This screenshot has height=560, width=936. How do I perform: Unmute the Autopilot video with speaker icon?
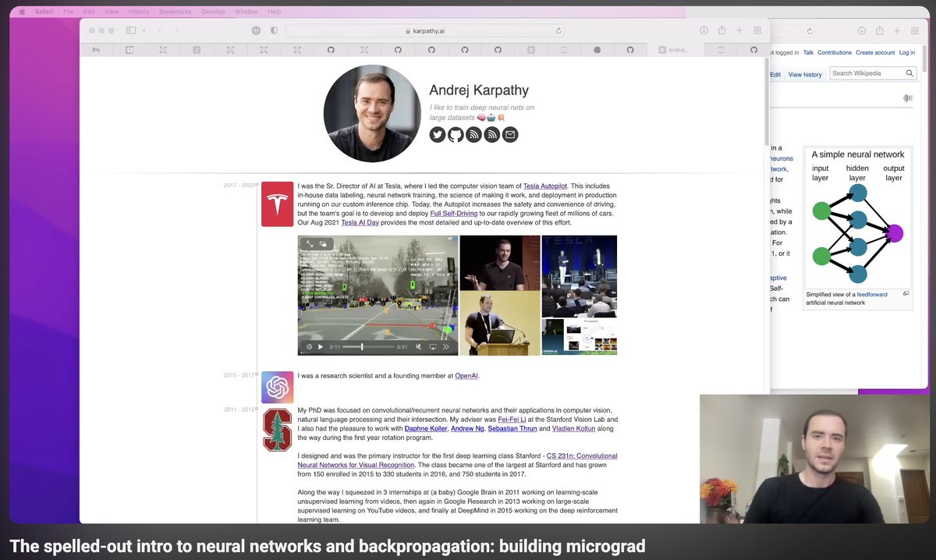(418, 346)
